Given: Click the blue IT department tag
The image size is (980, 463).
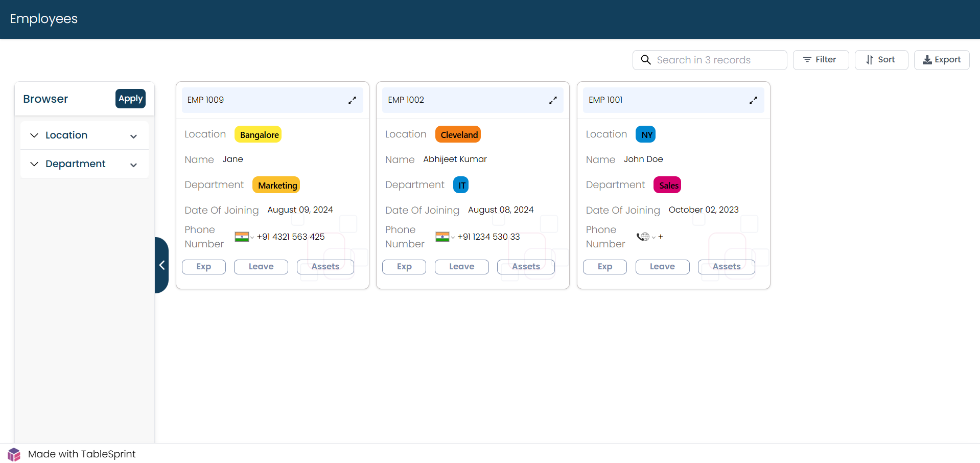Looking at the screenshot, I should 461,185.
